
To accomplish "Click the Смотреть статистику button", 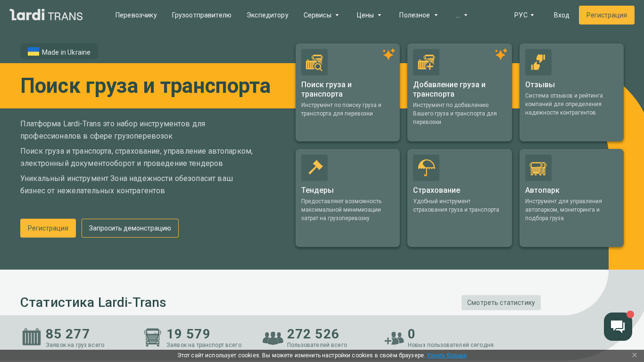I will (501, 303).
